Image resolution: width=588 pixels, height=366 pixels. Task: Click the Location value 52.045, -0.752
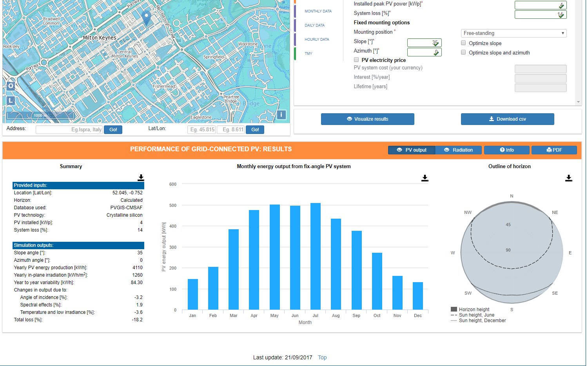pos(127,193)
